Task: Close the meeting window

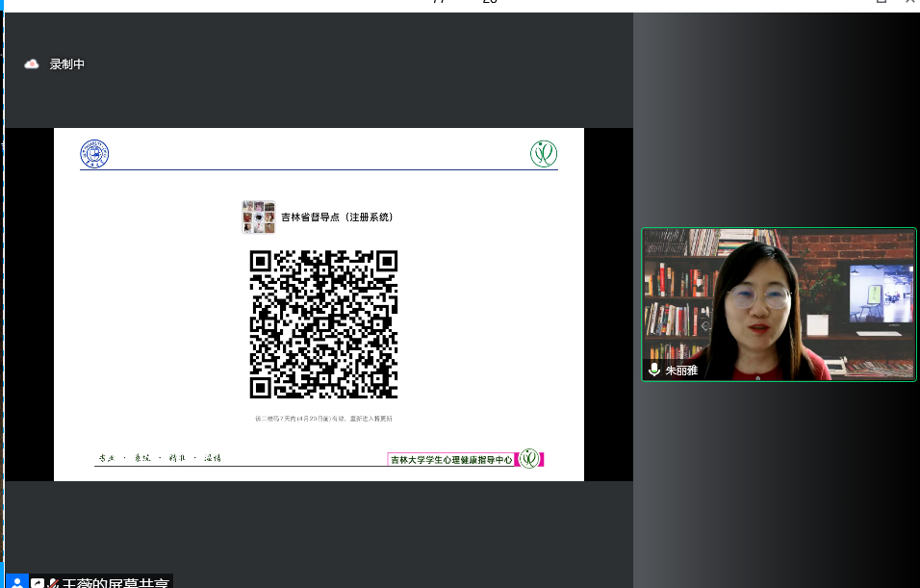Action: (909, 3)
